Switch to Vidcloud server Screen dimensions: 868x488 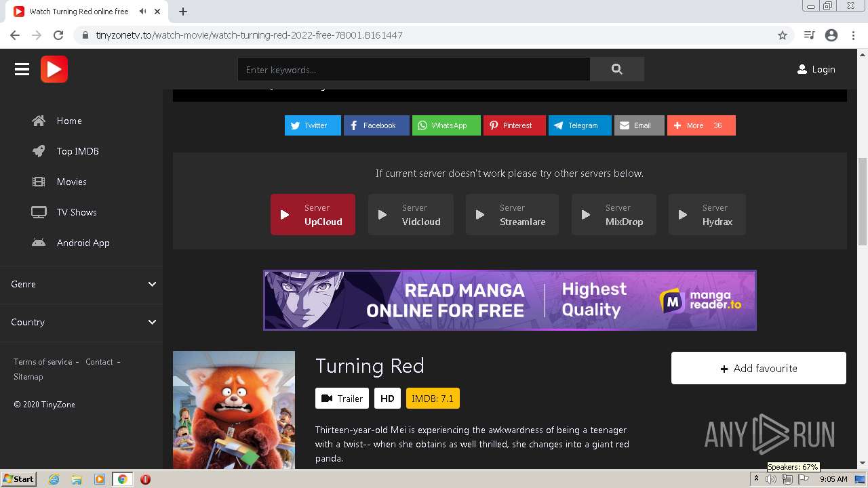(410, 215)
